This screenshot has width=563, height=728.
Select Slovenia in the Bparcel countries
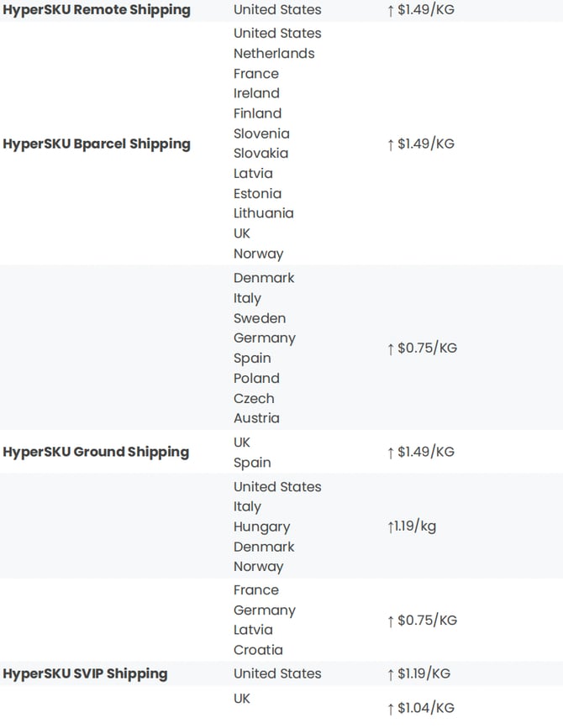tap(261, 134)
